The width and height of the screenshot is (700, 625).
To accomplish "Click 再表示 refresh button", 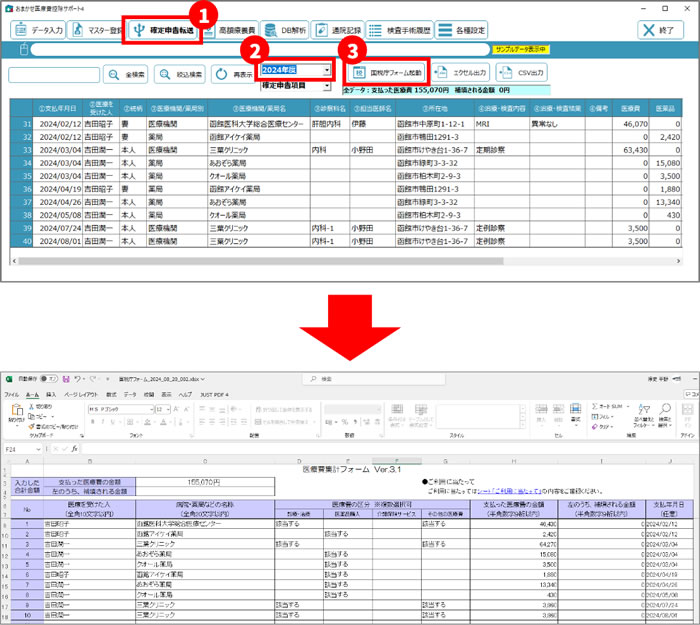I will click(233, 74).
